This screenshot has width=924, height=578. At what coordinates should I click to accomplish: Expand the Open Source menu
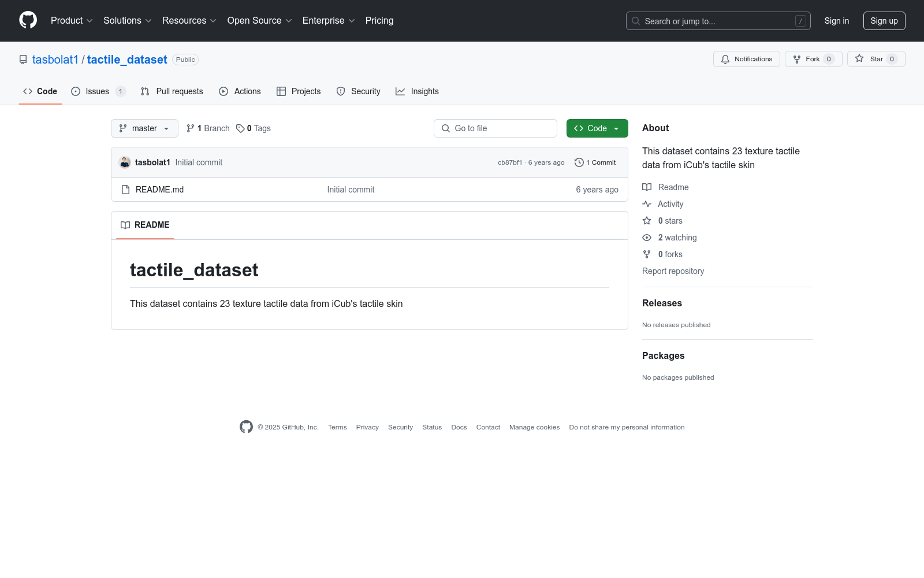(260, 20)
